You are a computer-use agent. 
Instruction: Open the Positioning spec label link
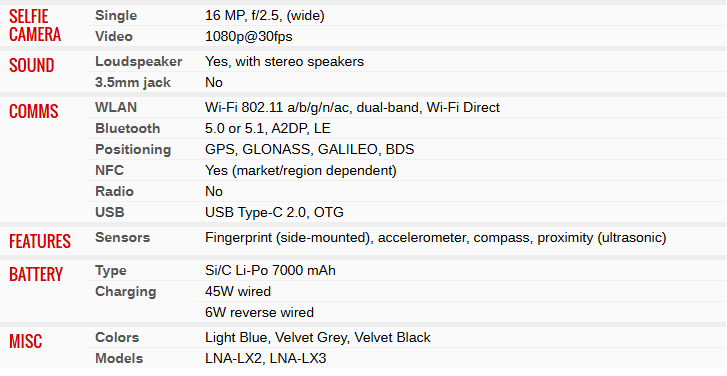[x=133, y=150]
